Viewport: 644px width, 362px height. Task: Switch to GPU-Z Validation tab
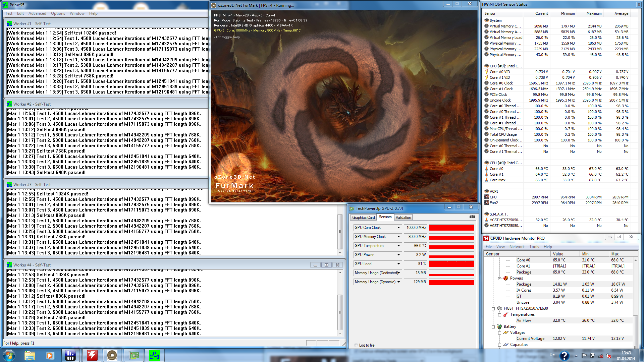pyautogui.click(x=403, y=218)
